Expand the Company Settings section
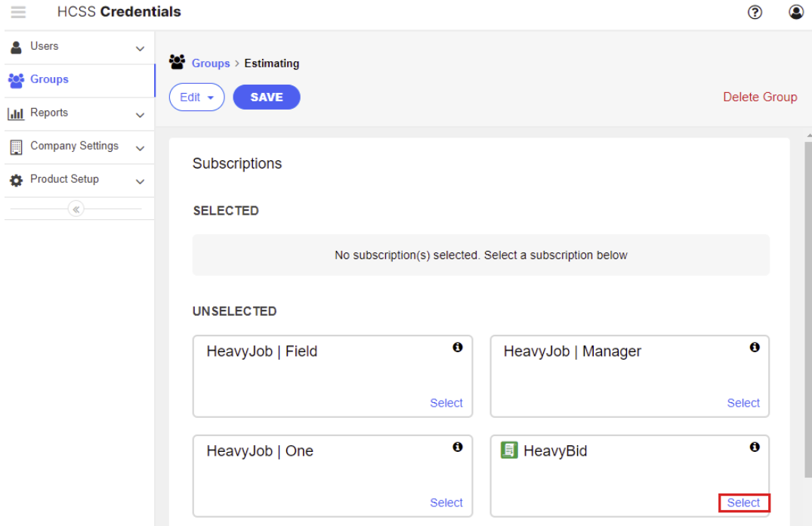 pyautogui.click(x=140, y=146)
